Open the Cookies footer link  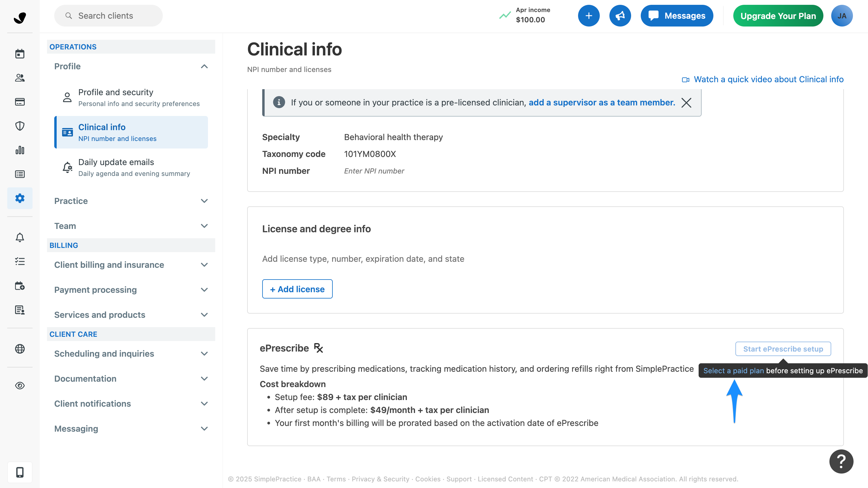click(x=428, y=479)
